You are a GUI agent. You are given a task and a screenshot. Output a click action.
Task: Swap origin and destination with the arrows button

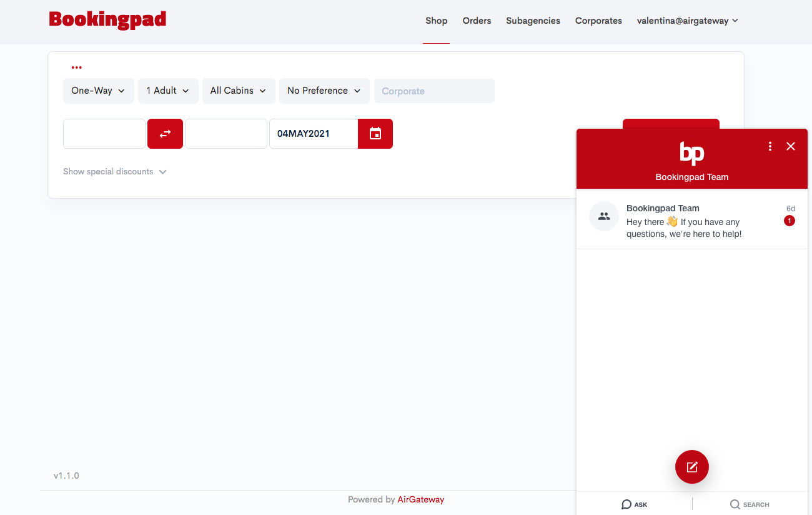coord(165,134)
